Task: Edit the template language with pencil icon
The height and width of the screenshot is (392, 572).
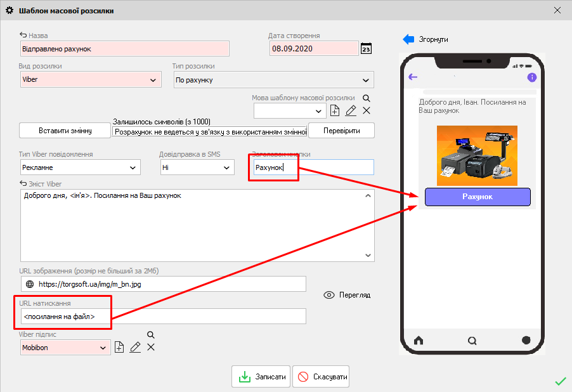Action: (x=351, y=111)
